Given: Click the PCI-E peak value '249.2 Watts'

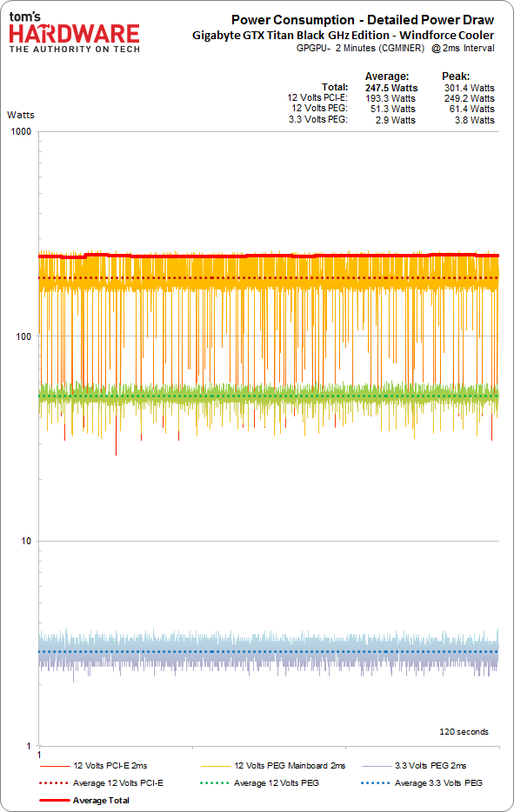Looking at the screenshot, I should coord(469,98).
